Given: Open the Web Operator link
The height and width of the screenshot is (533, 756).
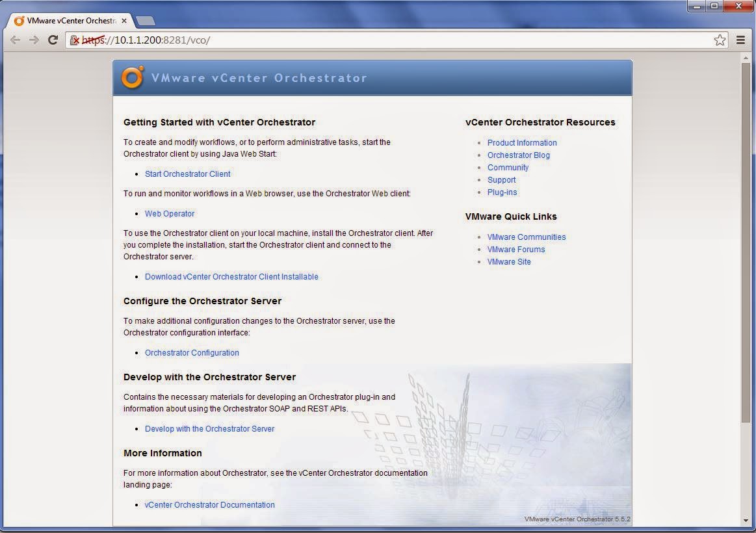Looking at the screenshot, I should [170, 213].
